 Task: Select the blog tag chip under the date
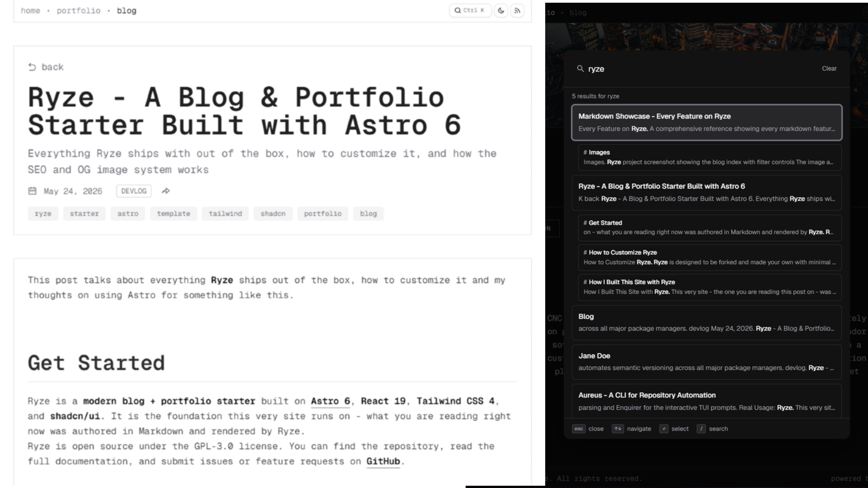click(368, 214)
